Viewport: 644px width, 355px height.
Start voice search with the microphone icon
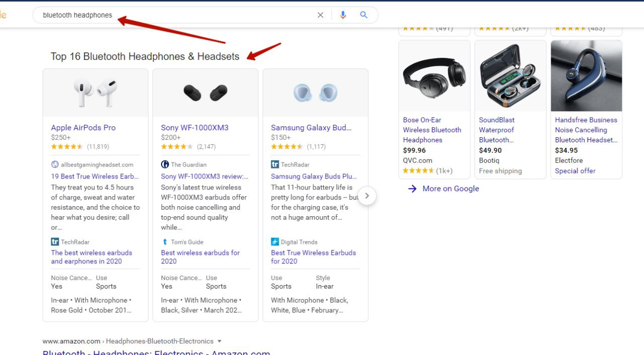pos(343,15)
